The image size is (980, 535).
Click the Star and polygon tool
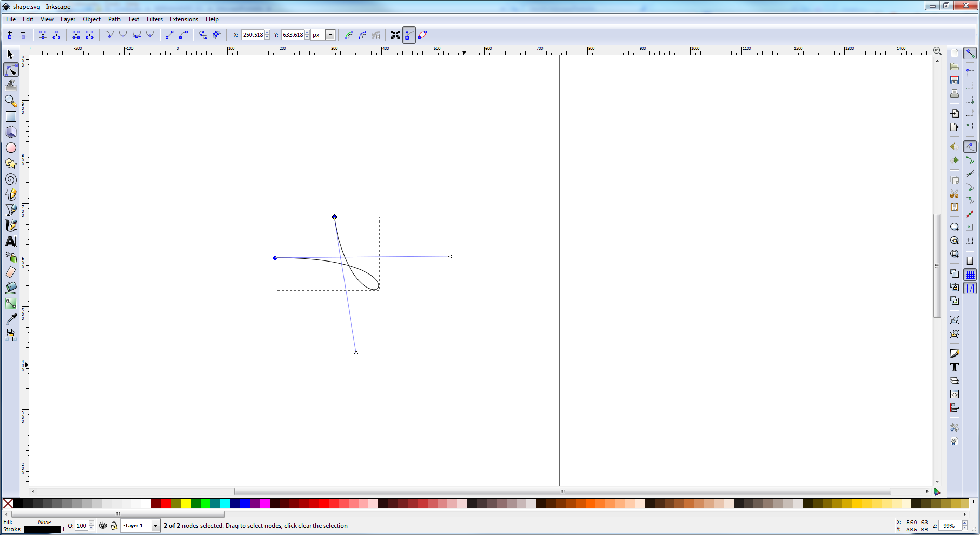(10, 163)
